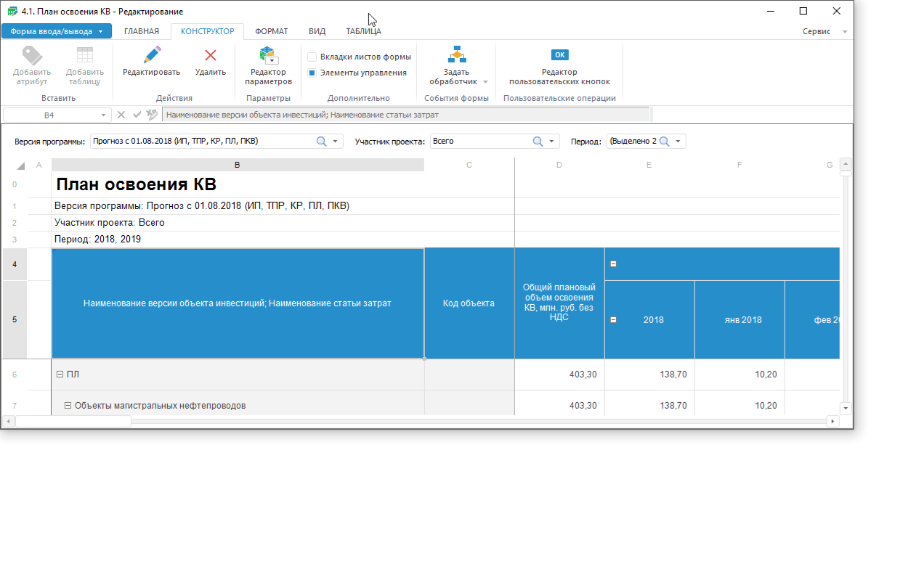
Task: Collapse the ПЛ tree row
Action: [x=60, y=375]
